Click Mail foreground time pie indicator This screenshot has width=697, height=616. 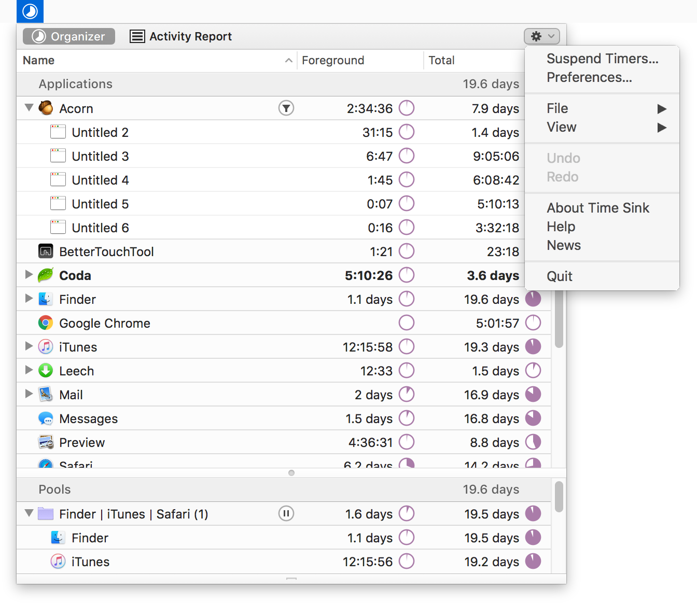pos(407,394)
